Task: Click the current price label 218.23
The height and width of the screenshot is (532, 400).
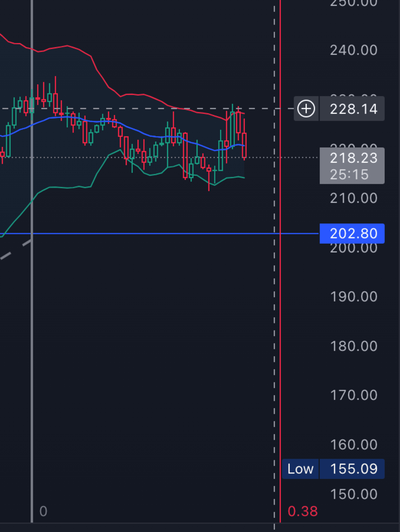Action: pos(353,158)
